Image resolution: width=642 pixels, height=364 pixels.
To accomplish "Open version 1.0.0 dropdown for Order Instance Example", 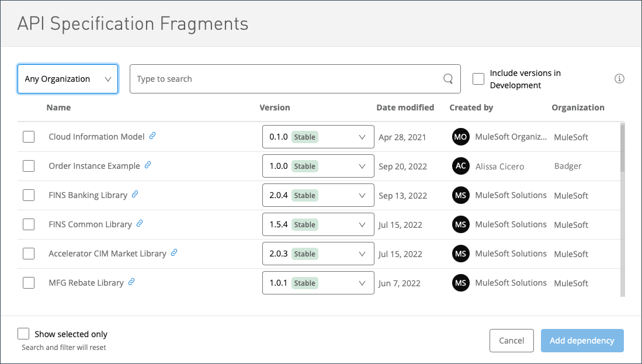I will pos(318,166).
